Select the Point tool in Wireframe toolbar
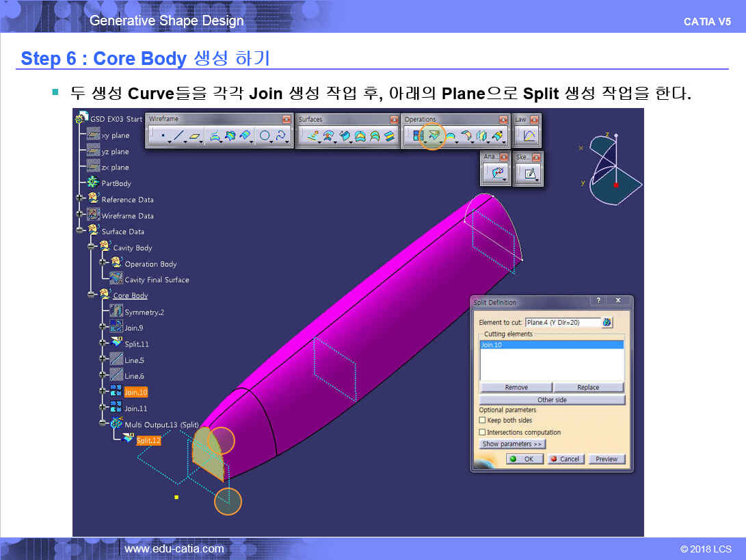The image size is (746, 560). tap(162, 136)
